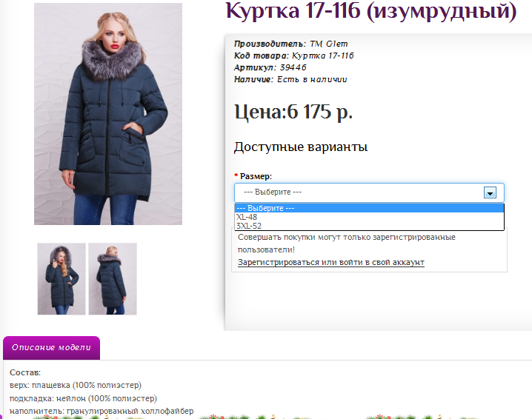Viewport: 532px width, 419px height.
Task: Click the line 'подкладка: нейлон (100% полиэстер)'
Action: coord(83,398)
